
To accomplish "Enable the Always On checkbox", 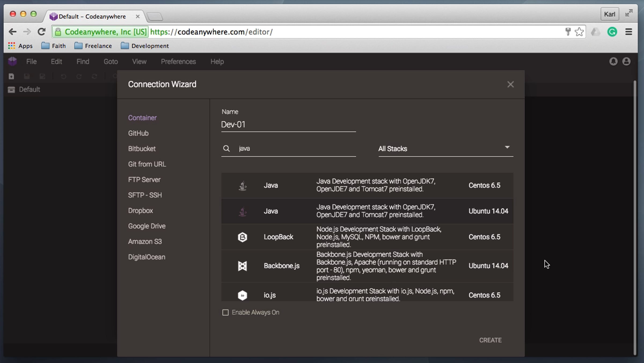I will click(x=225, y=312).
